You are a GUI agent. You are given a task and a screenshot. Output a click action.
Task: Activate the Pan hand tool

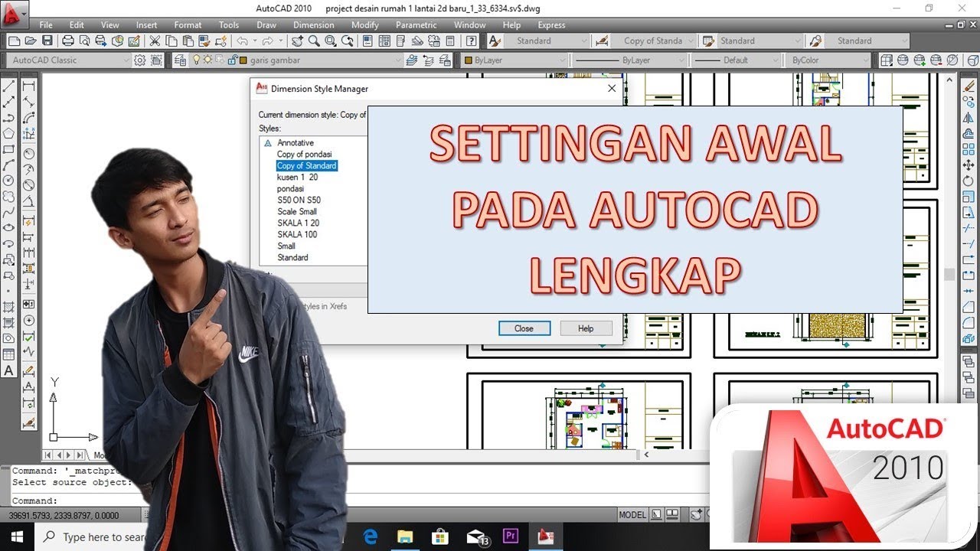[297, 41]
